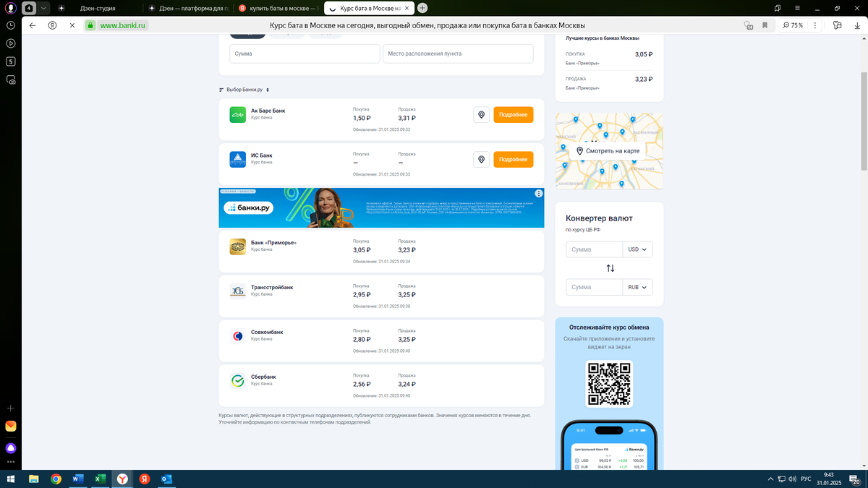Open the Выбор Банки.ру sort dropdown
This screenshot has height=488, width=868.
click(244, 90)
